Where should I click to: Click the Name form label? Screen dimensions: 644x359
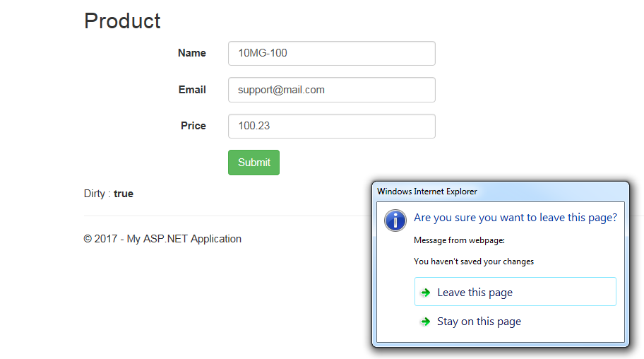[x=191, y=53]
